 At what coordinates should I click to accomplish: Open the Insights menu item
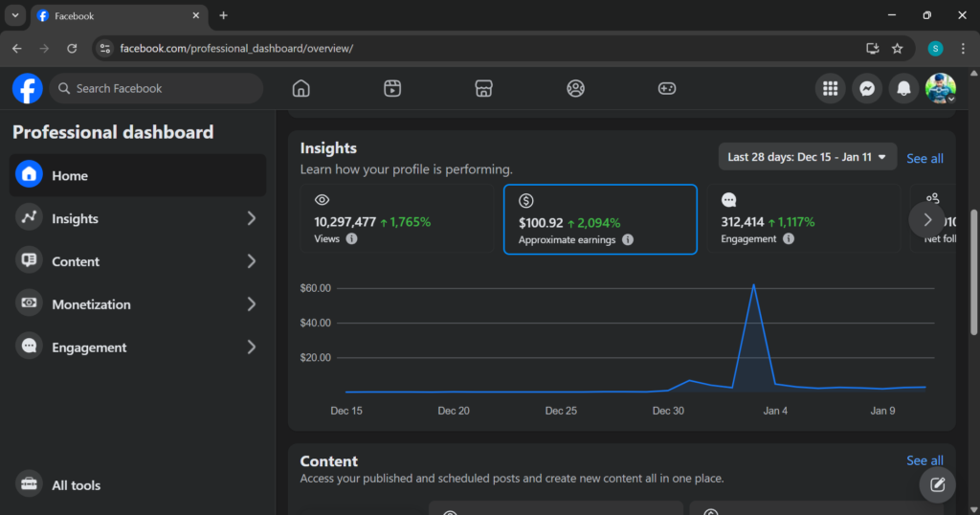tap(138, 218)
